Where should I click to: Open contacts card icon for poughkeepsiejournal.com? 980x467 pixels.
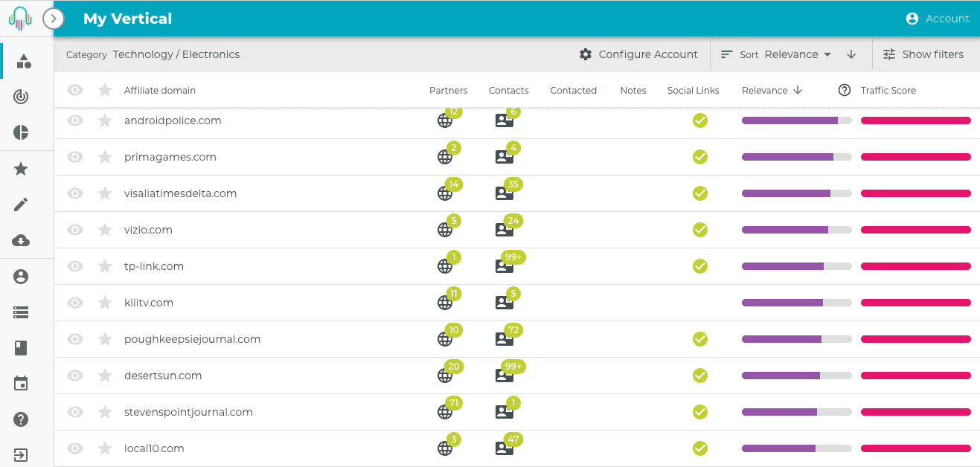coord(505,339)
